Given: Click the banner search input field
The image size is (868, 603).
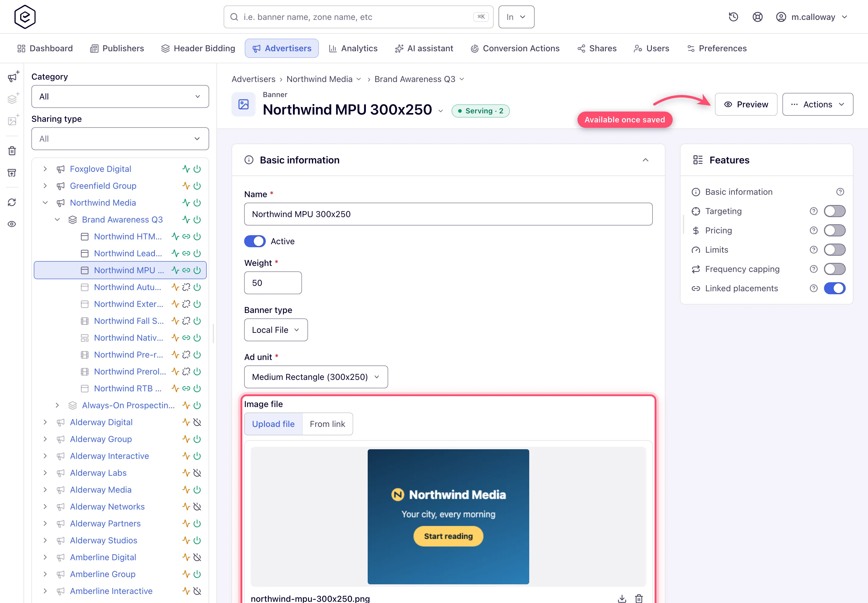Looking at the screenshot, I should click(x=358, y=17).
